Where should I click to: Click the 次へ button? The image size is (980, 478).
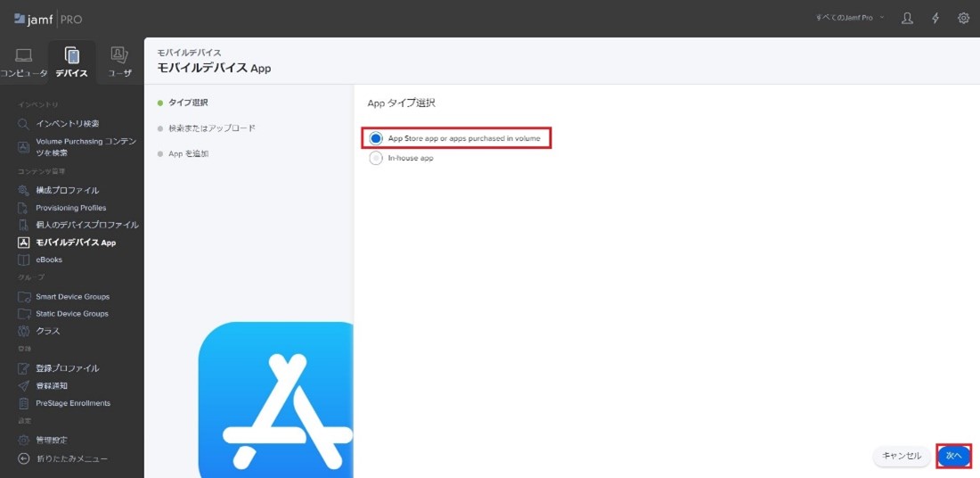click(x=954, y=456)
